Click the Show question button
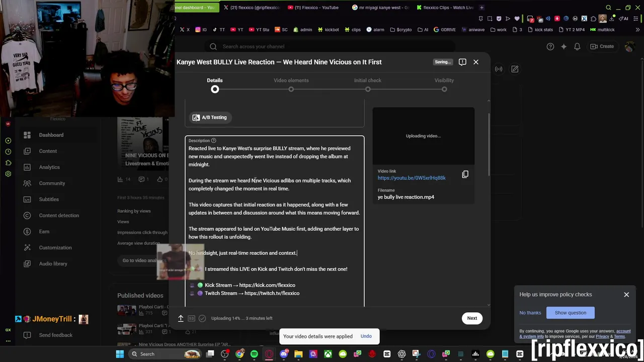The image size is (644, 362). click(x=571, y=313)
